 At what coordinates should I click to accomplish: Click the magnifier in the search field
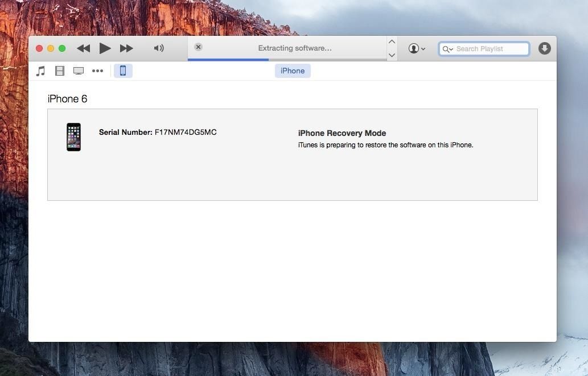click(x=447, y=49)
